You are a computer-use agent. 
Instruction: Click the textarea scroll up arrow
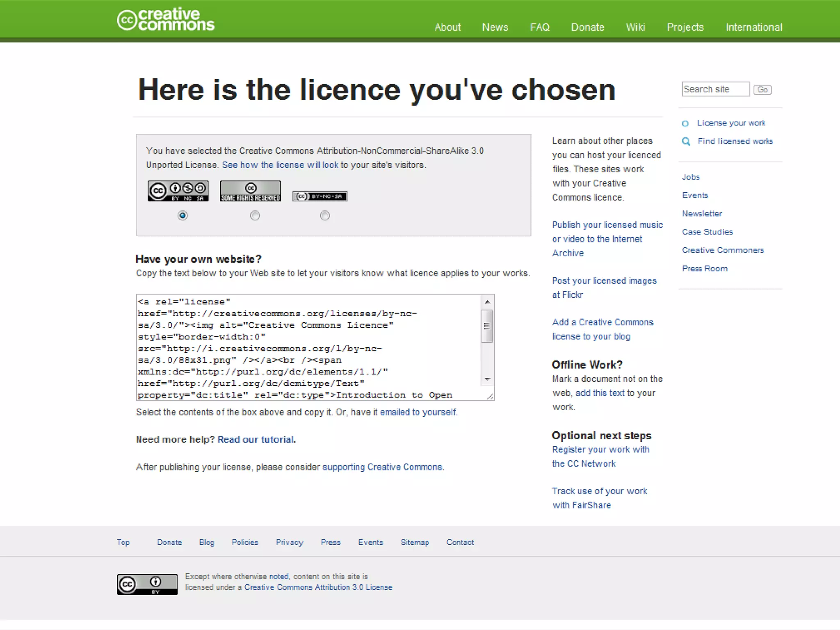[x=487, y=302]
